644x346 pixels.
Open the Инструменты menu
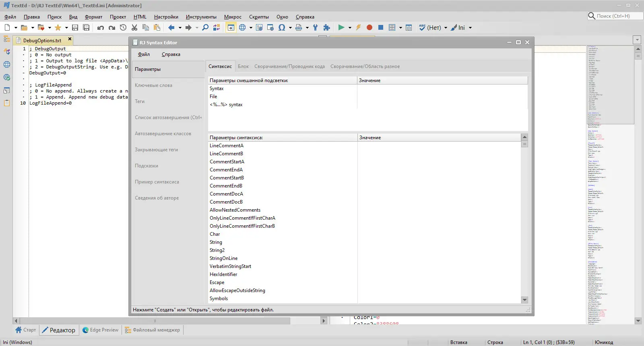(201, 17)
